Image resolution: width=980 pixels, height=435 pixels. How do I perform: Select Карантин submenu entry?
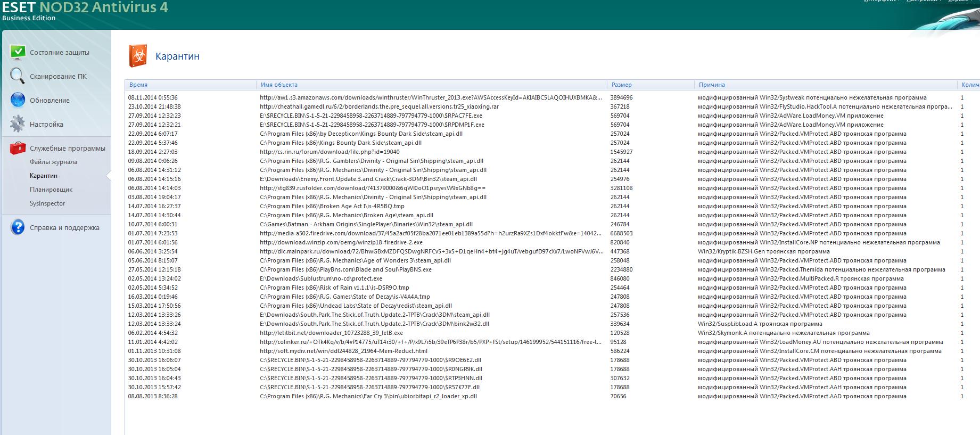44,176
